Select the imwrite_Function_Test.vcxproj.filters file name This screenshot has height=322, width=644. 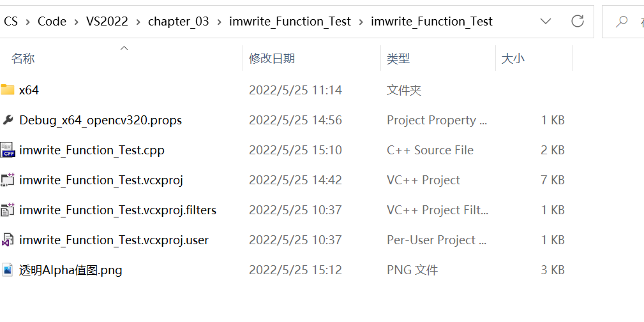117,210
